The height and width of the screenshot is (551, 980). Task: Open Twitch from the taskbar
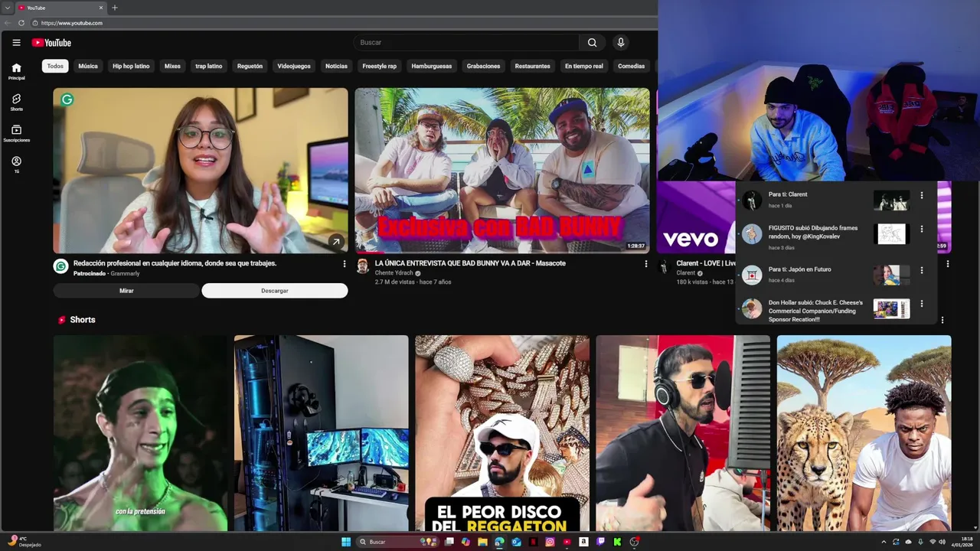pyautogui.click(x=600, y=542)
